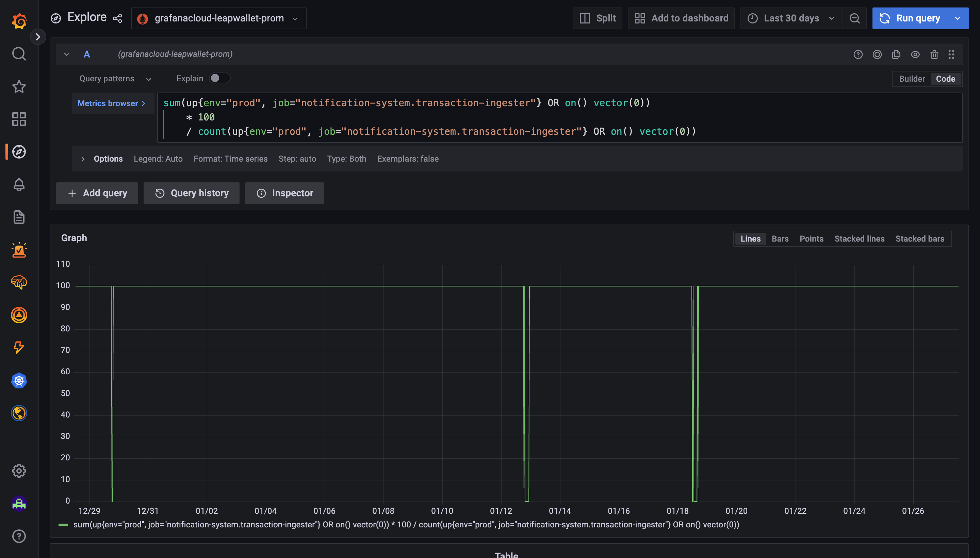Click the circular query icon next to help
Viewport: 980px width, 558px height.
pyautogui.click(x=877, y=54)
